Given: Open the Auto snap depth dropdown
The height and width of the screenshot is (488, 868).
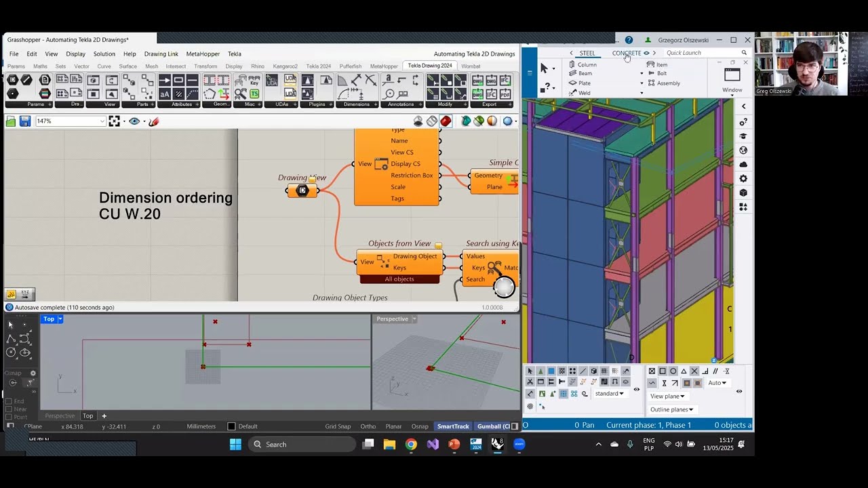Looking at the screenshot, I should (717, 383).
